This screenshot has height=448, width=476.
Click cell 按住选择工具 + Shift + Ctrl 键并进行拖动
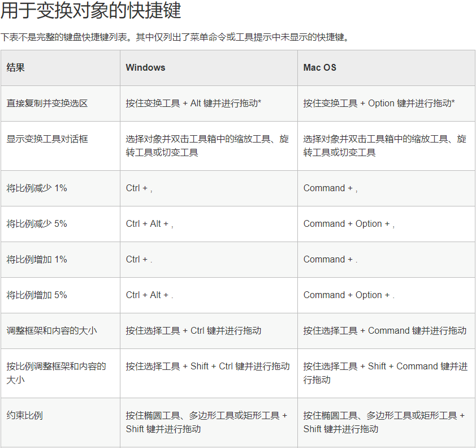pos(209,373)
